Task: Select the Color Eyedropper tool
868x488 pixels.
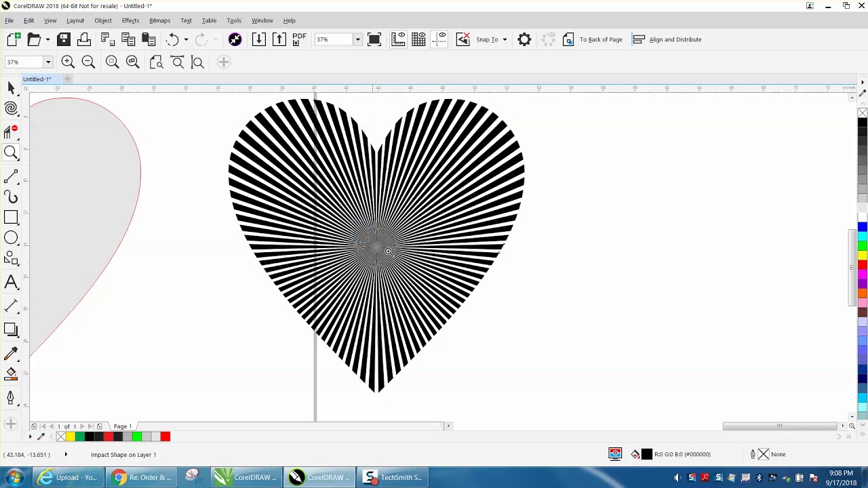Action: click(11, 354)
